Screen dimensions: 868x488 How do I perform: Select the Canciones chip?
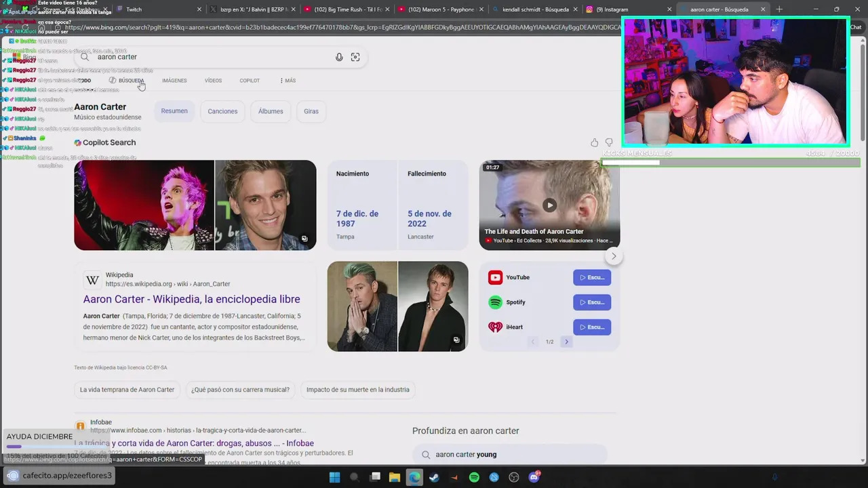pos(222,111)
